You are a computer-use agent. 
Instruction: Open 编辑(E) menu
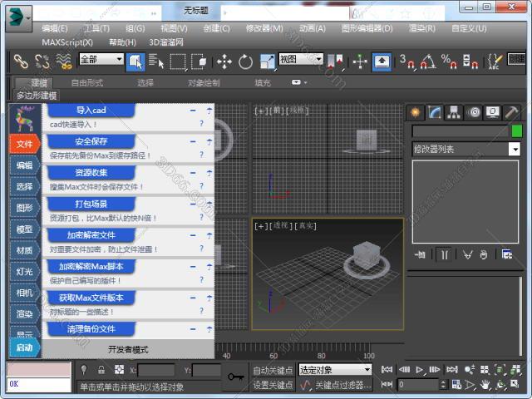[x=55, y=28]
